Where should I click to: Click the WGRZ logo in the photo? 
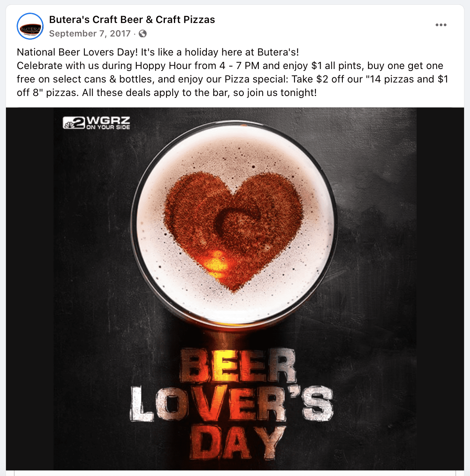[96, 122]
